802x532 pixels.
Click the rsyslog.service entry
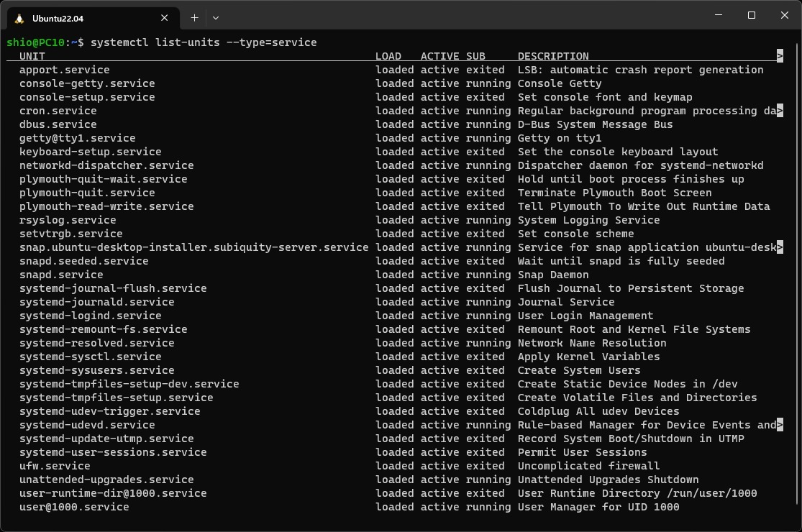tap(68, 220)
